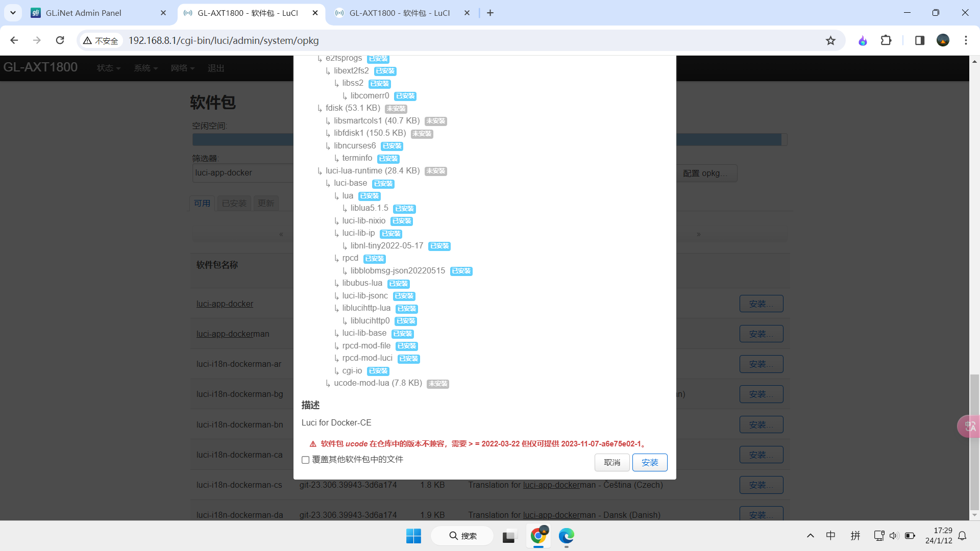
Task: Click the browser profile avatar
Action: [x=943, y=40]
